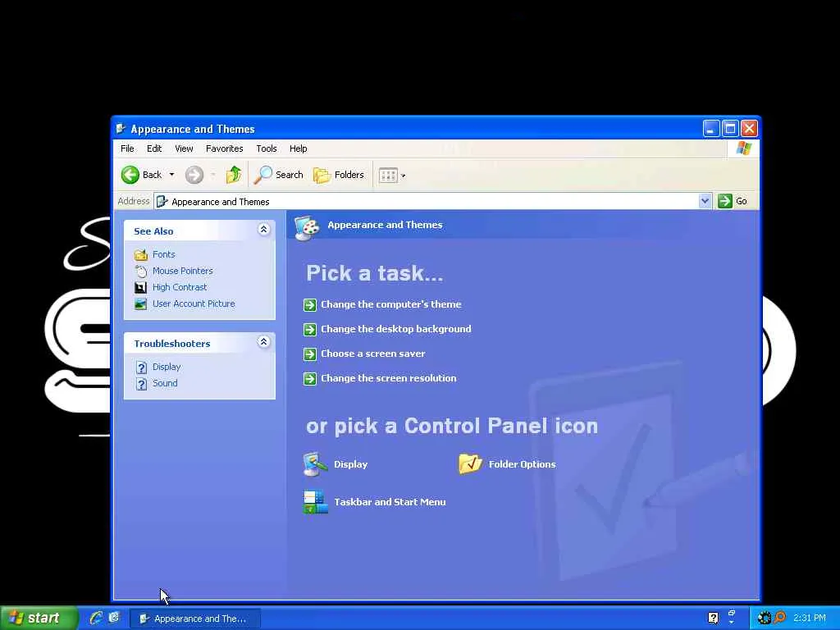This screenshot has width=840, height=630.
Task: Open the Views grid button
Action: pos(388,176)
